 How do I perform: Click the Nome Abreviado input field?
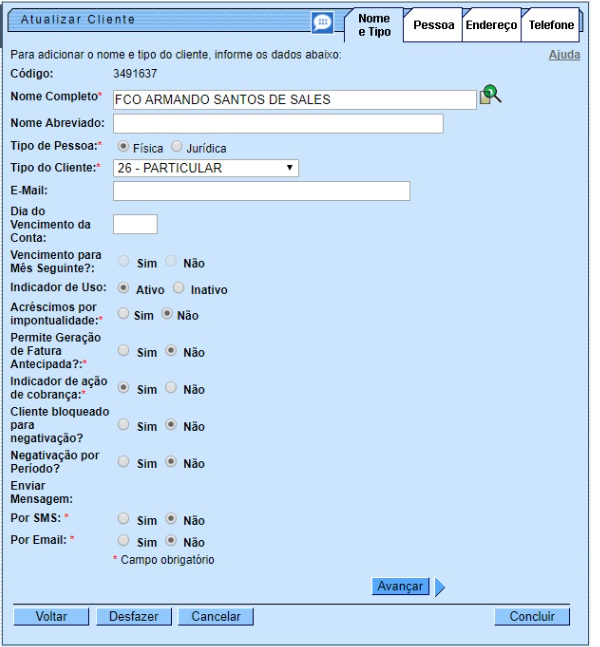coord(278,124)
